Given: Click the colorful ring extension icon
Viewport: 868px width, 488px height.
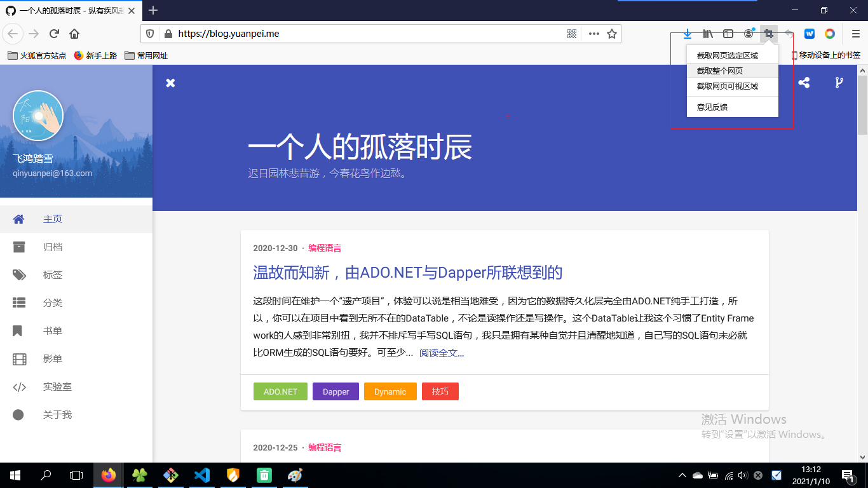Looking at the screenshot, I should pos(830,34).
